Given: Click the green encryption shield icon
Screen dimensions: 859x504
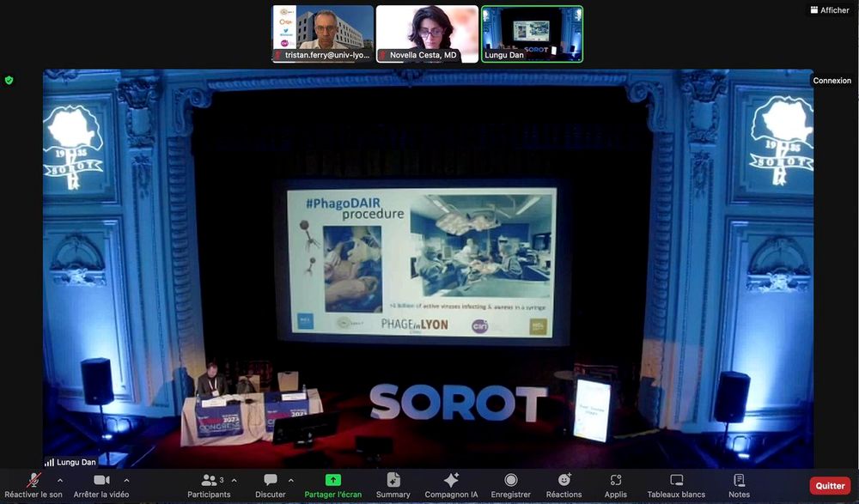Looking at the screenshot, I should tap(9, 80).
